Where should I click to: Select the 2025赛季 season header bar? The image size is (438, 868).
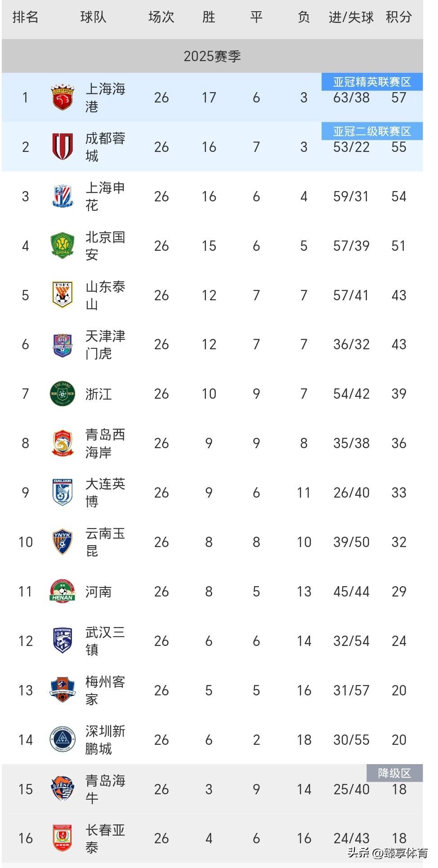pos(212,56)
